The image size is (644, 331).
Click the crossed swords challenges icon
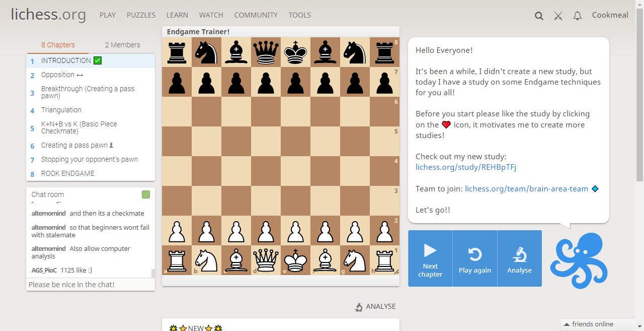coord(558,16)
